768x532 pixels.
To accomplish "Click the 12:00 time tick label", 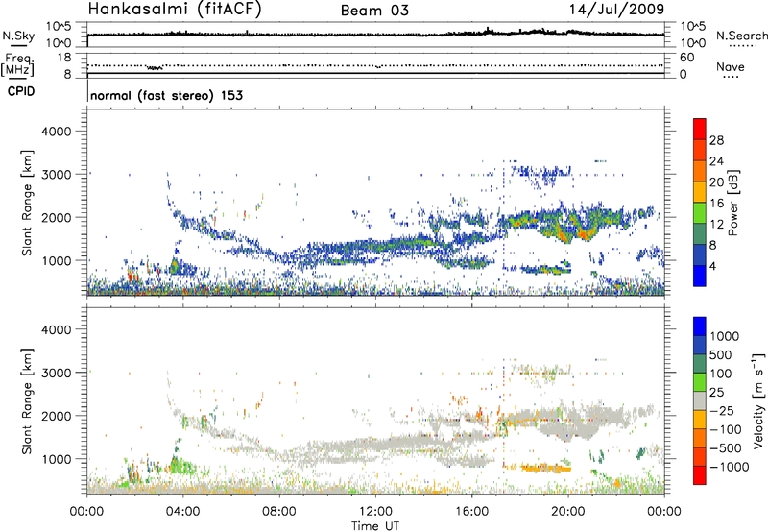I will pos(375,512).
